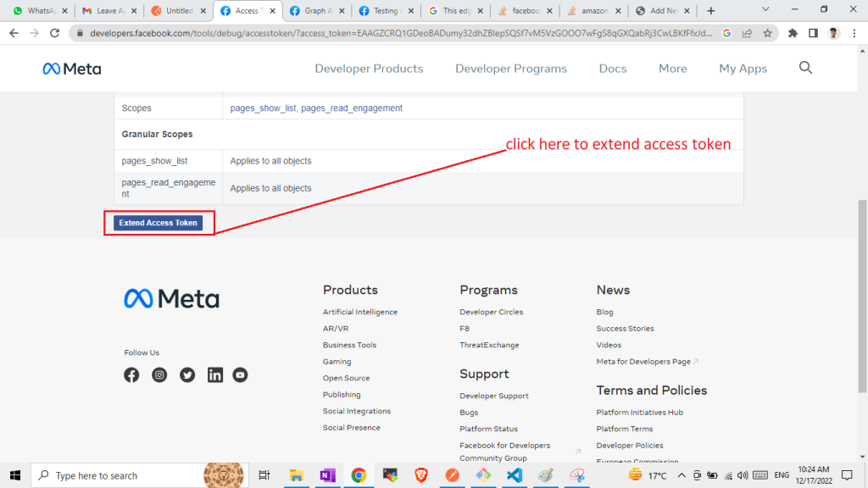Open Meta's Instagram social icon in footer
Image resolution: width=868 pixels, height=488 pixels.
pyautogui.click(x=159, y=374)
